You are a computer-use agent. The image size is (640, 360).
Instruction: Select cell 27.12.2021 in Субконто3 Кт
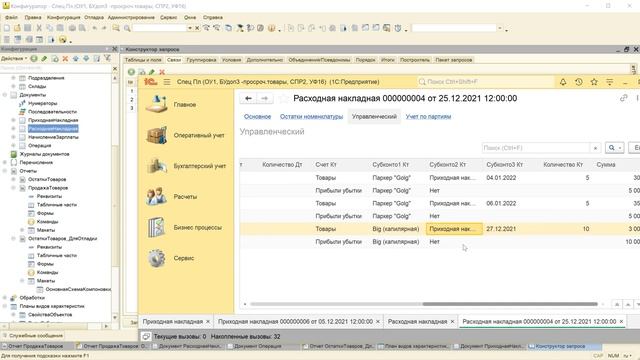click(501, 229)
